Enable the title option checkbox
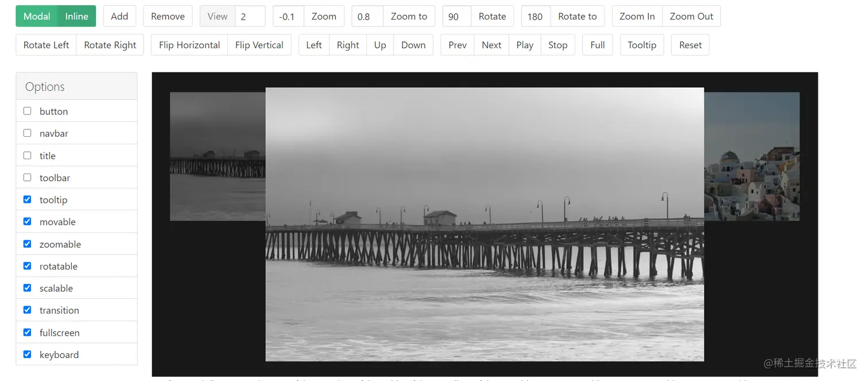The image size is (868, 381). pyautogui.click(x=27, y=155)
